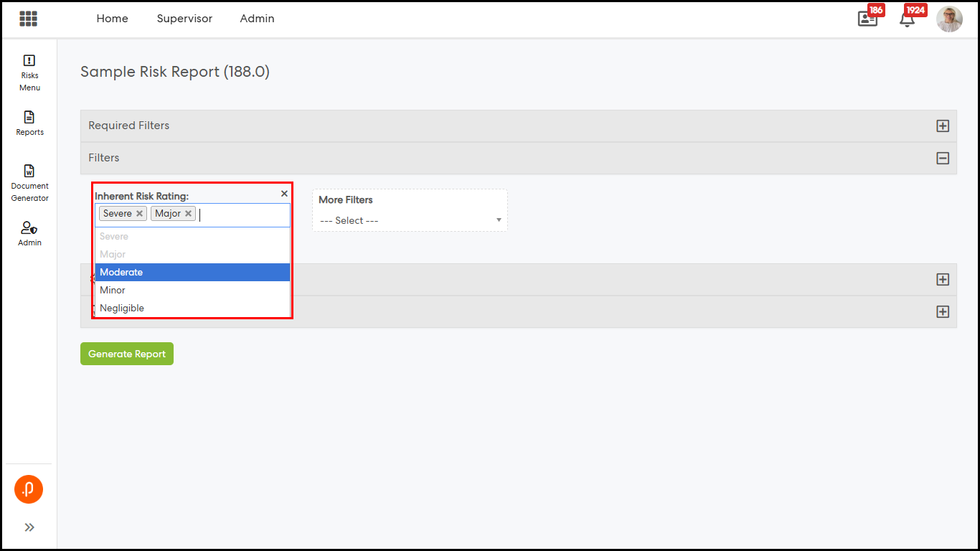Go to the Supervisor menu
The width and height of the screenshot is (980, 551).
click(x=184, y=19)
